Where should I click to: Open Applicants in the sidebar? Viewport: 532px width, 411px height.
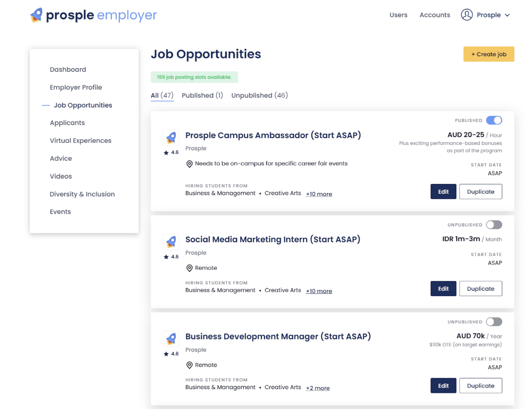click(x=67, y=123)
